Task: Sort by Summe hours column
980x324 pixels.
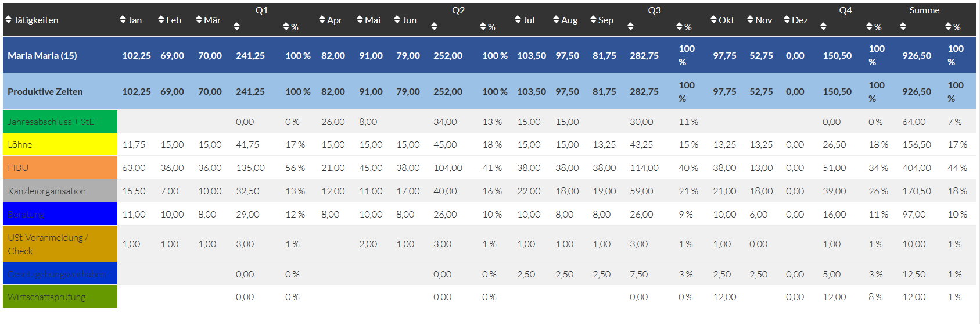Action: [903, 26]
